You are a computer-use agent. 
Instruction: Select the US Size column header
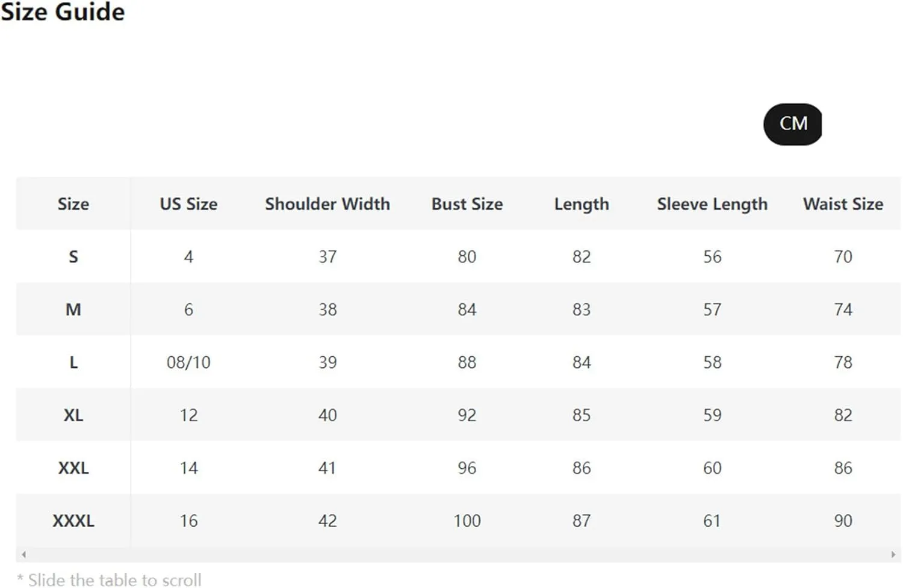188,204
